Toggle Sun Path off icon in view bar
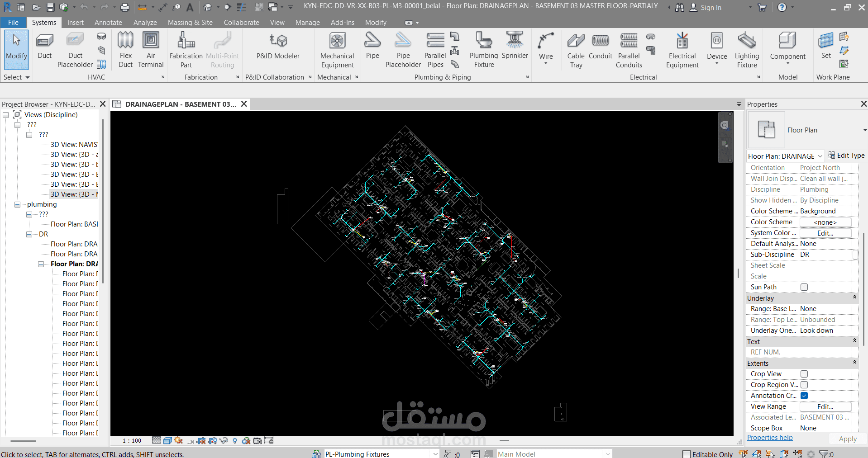 [178, 440]
